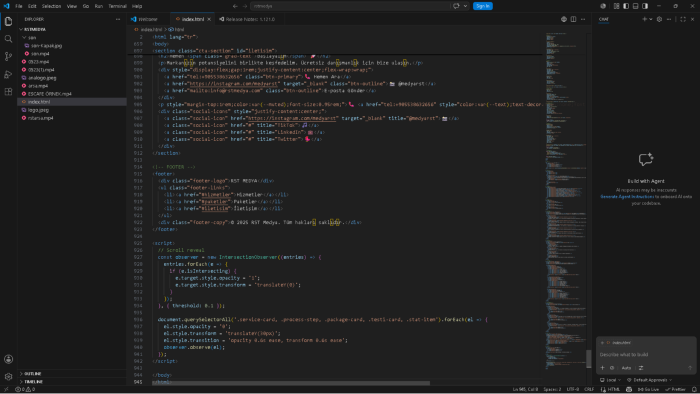Open the Explorer view in activity bar
Screen dimensions: 700x394
click(8, 21)
